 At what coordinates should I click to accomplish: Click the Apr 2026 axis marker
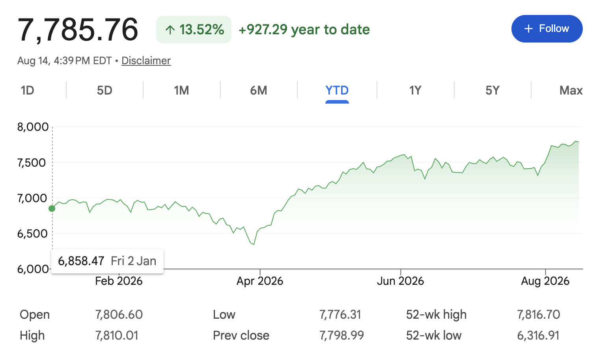click(x=260, y=281)
